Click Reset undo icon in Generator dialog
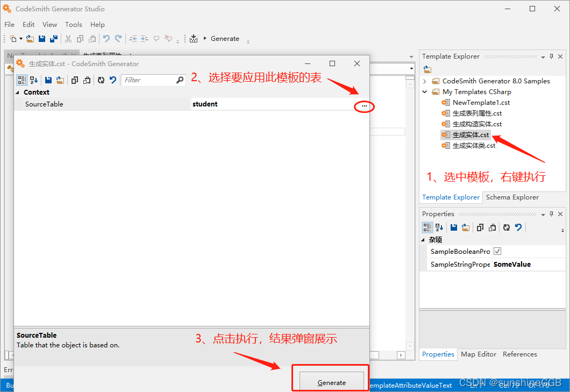 pyautogui.click(x=113, y=80)
